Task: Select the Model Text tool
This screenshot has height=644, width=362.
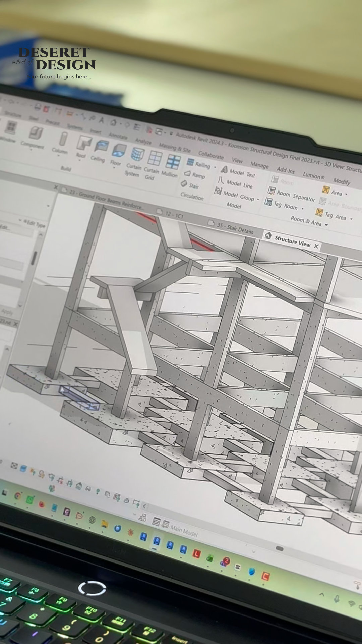Action: click(x=238, y=172)
